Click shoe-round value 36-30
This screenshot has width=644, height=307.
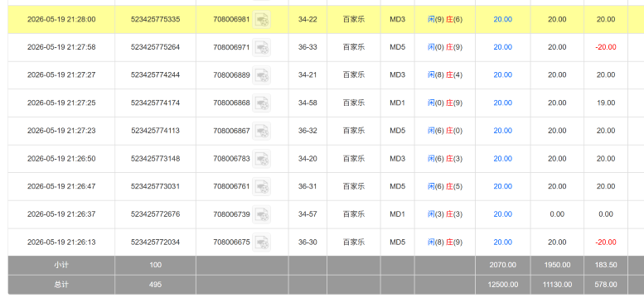(x=307, y=242)
